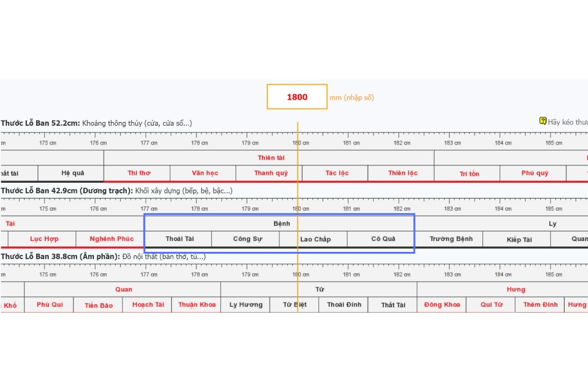Click the 'Kiếp Tài' cell
Viewport: 588px width, 392px height.
click(517, 240)
